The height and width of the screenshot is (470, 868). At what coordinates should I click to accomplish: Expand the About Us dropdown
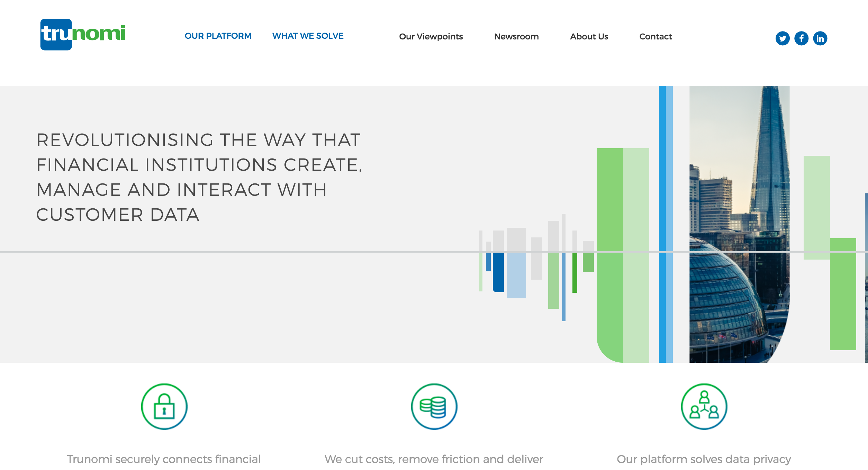tap(589, 37)
